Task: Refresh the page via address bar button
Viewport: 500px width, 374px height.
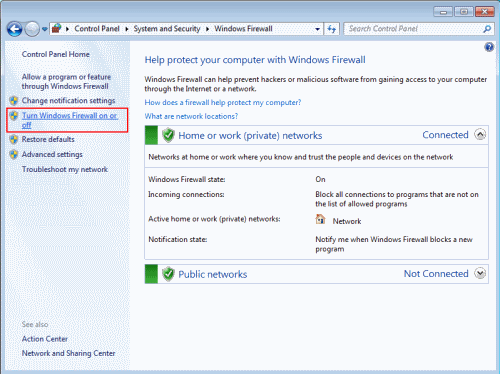Action: [332, 29]
